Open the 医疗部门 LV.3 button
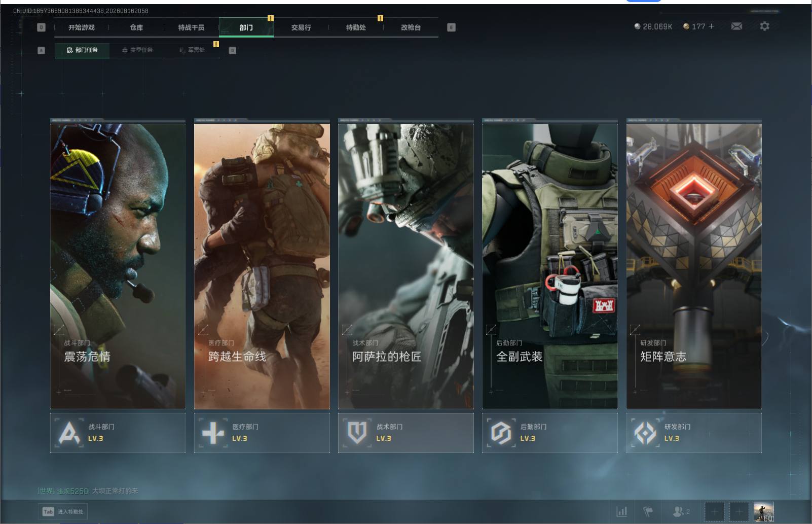This screenshot has width=812, height=524. coord(262,433)
